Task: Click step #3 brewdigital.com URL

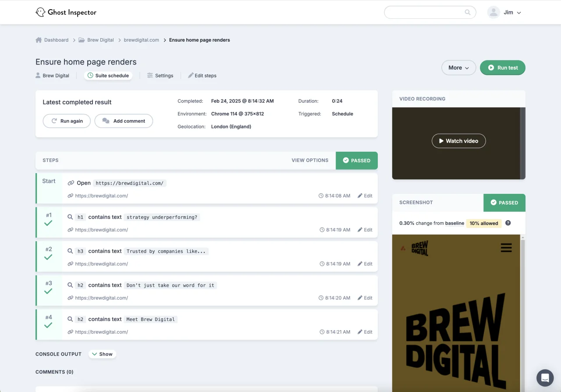Action: point(101,298)
